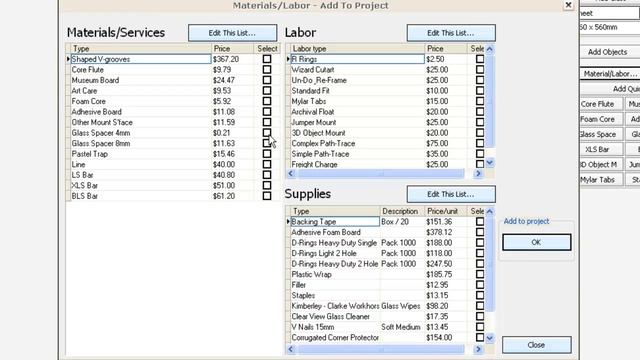Image resolution: width=640 pixels, height=360 pixels.
Task: Edit the Materials/Services list
Action: (x=232, y=33)
